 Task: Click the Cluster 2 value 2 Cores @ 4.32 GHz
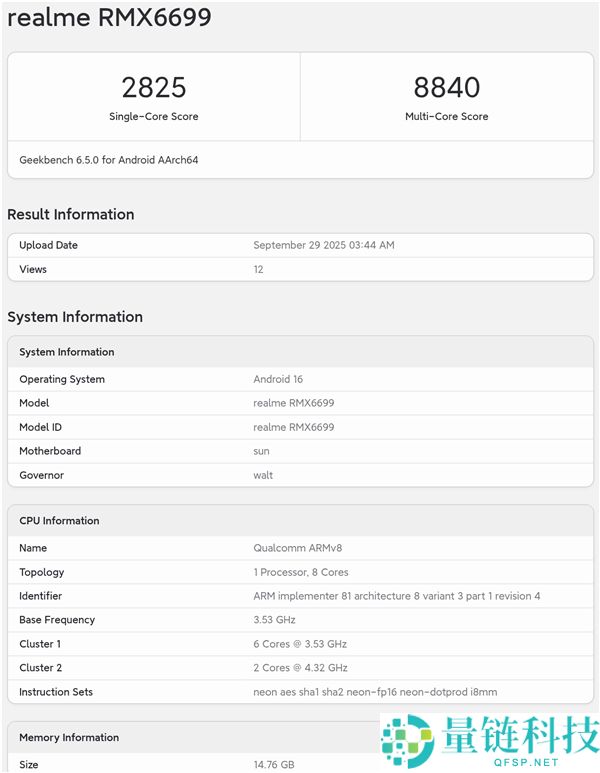pyautogui.click(x=300, y=668)
